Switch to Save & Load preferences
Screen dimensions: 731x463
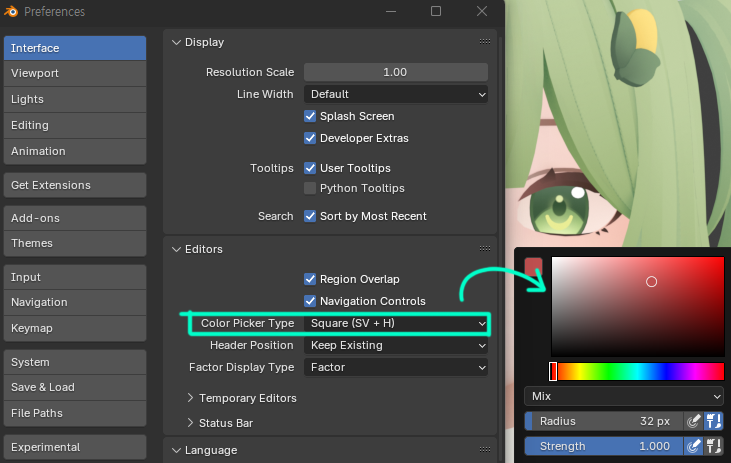(75, 387)
